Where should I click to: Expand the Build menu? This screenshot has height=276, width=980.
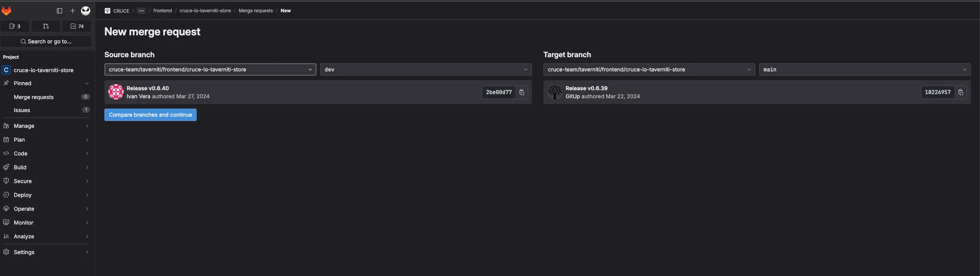pyautogui.click(x=46, y=167)
